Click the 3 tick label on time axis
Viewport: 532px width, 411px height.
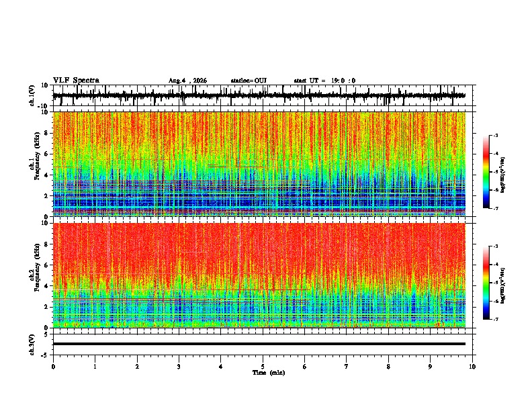click(x=179, y=367)
